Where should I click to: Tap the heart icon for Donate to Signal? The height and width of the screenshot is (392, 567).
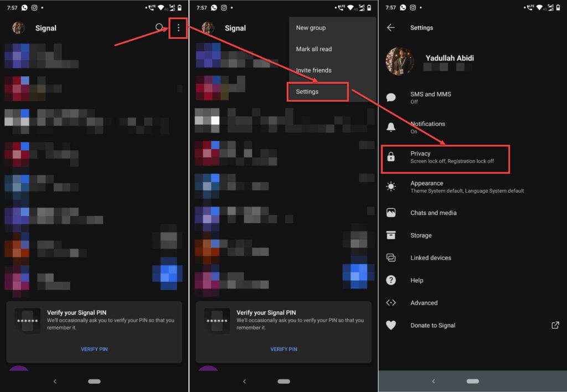coord(391,325)
